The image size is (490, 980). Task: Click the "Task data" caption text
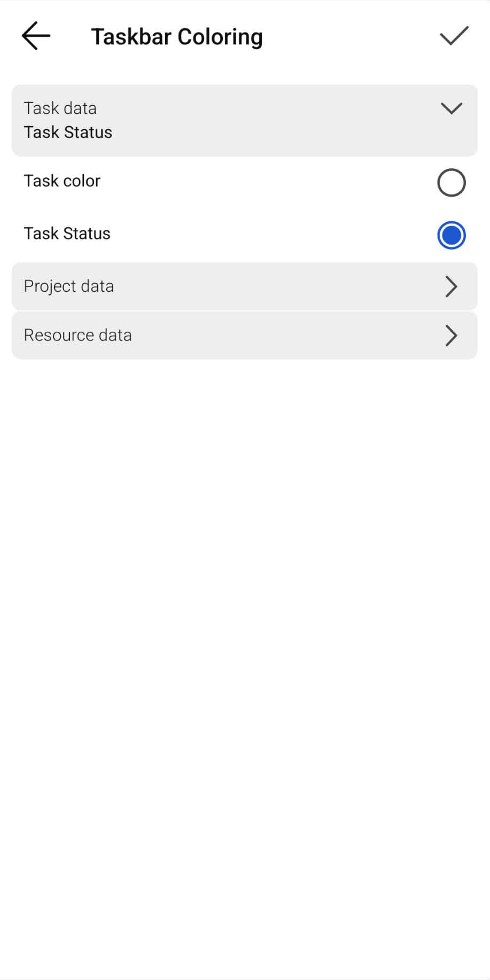pyautogui.click(x=60, y=108)
